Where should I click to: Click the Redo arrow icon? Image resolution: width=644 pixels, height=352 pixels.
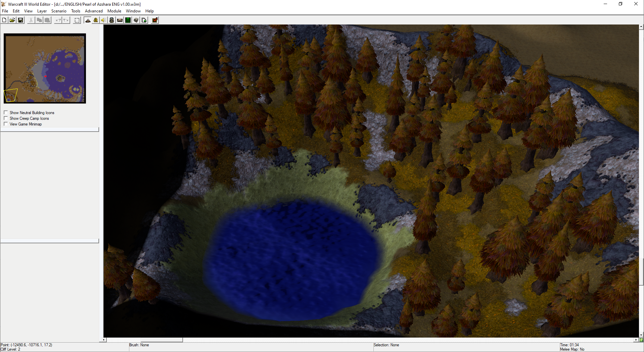[66, 20]
